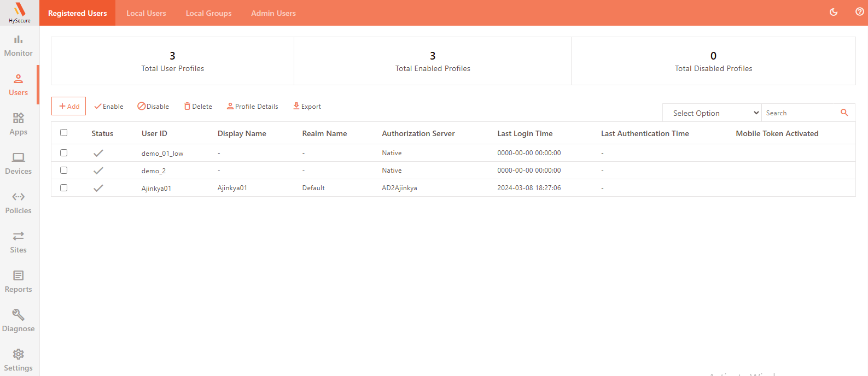Open the Monitor section in sidebar
868x376 pixels.
click(19, 45)
